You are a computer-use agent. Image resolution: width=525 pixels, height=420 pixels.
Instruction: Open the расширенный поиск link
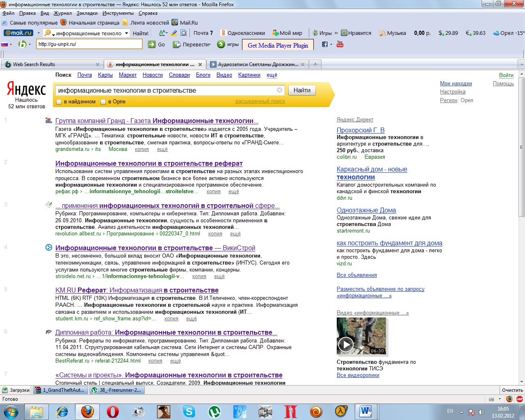coord(260,101)
